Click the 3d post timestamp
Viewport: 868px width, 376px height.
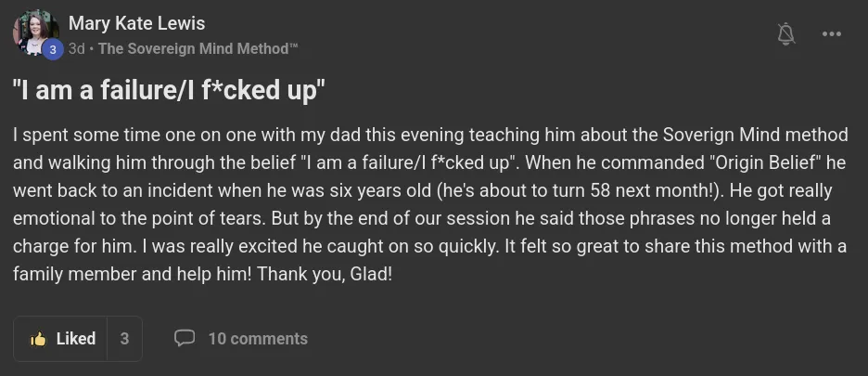click(76, 48)
